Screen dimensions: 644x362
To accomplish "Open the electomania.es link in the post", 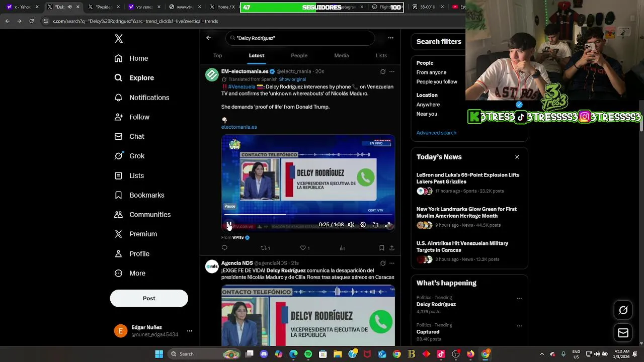I will click(239, 127).
